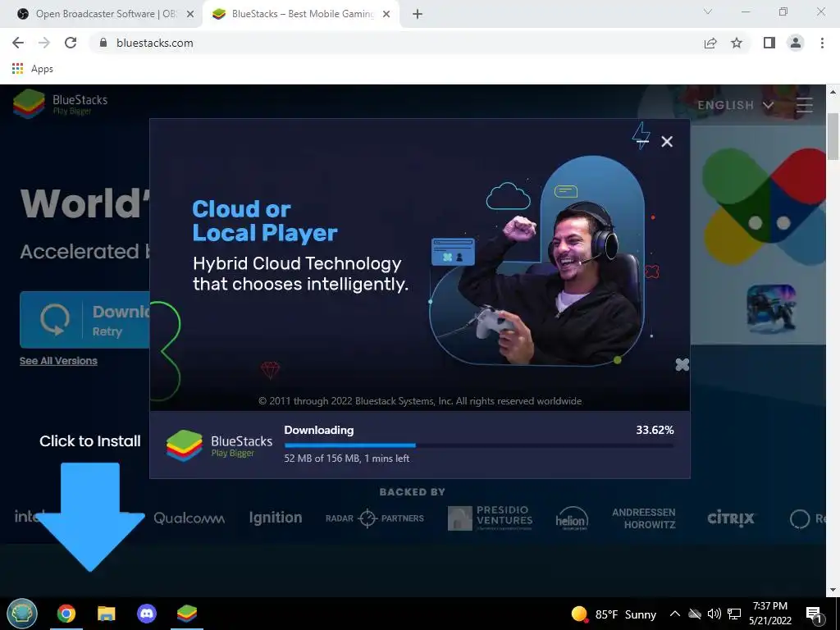
Task: Click the Presidio Ventures logo
Action: tap(491, 518)
